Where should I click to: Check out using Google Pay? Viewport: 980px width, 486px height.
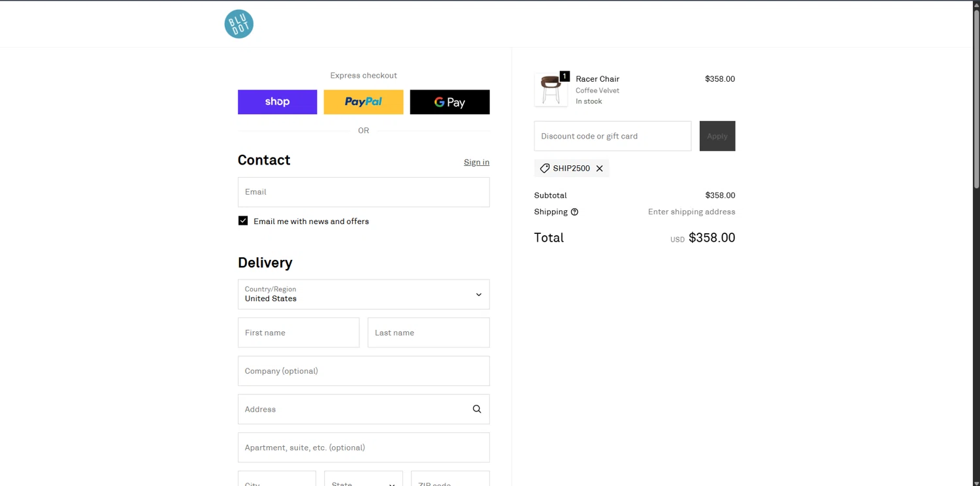point(449,102)
